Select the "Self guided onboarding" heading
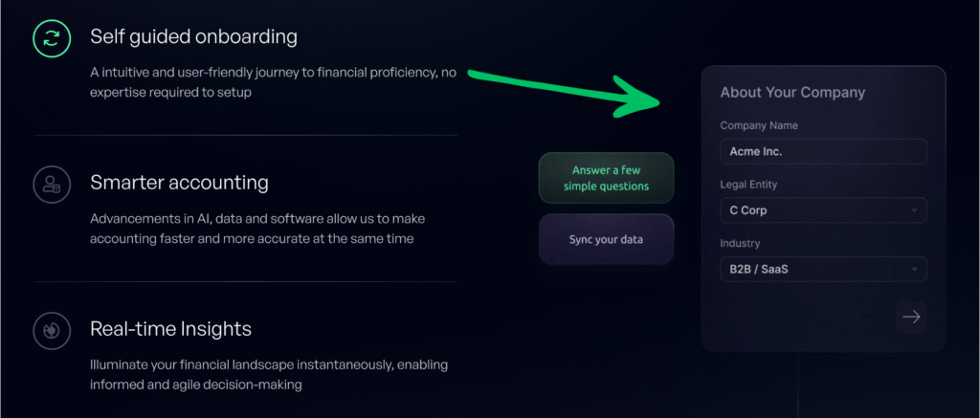 click(x=193, y=37)
